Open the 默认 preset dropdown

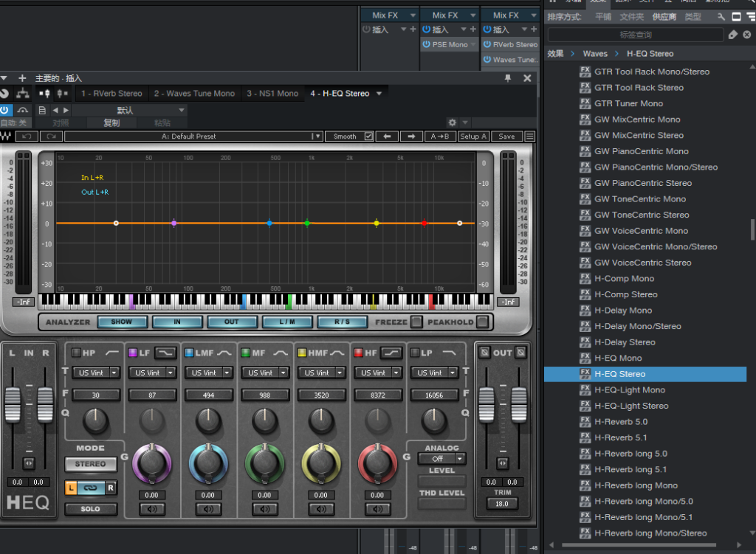tap(182, 111)
